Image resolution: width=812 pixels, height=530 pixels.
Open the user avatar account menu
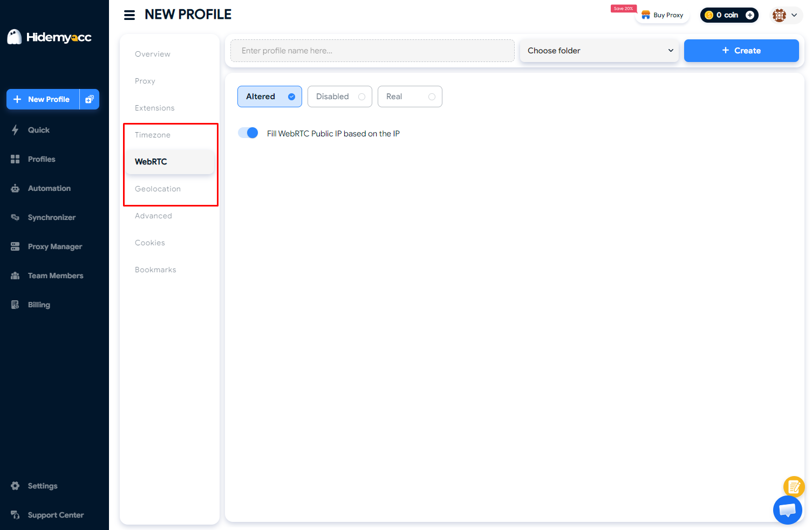point(785,15)
